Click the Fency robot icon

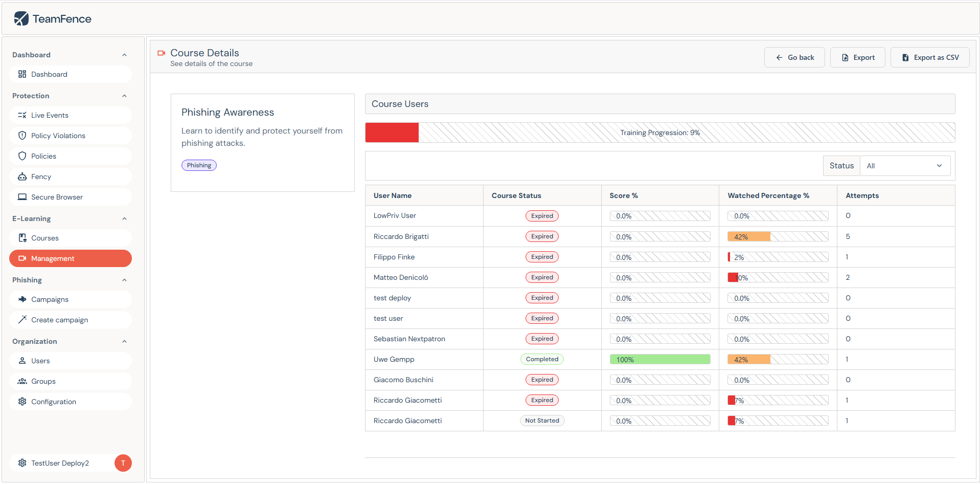click(22, 177)
